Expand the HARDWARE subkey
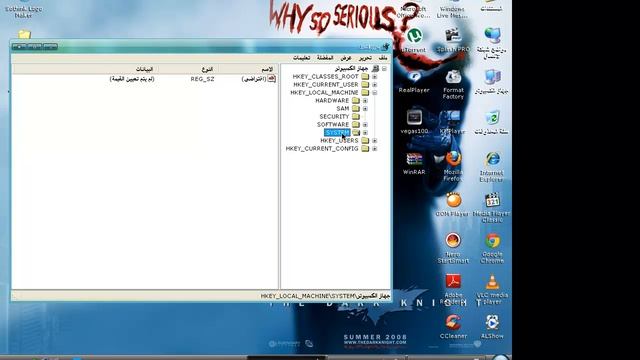Viewport: 640px width, 360px height. tap(365, 100)
